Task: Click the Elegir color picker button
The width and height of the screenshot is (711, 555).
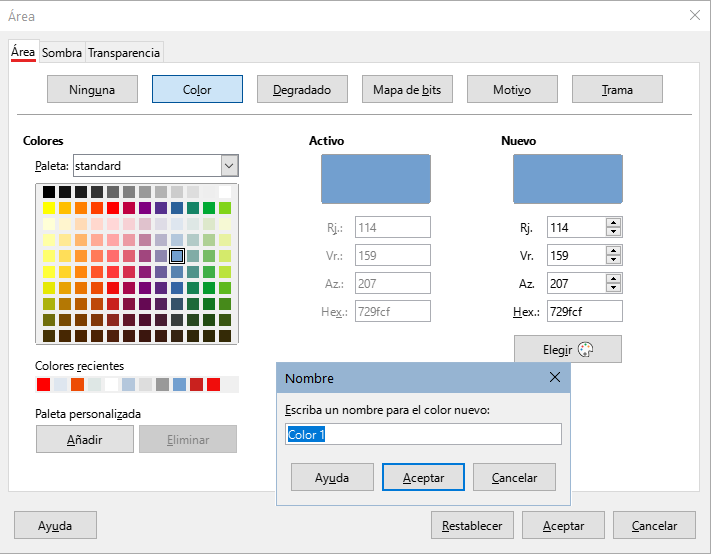Action: [568, 349]
